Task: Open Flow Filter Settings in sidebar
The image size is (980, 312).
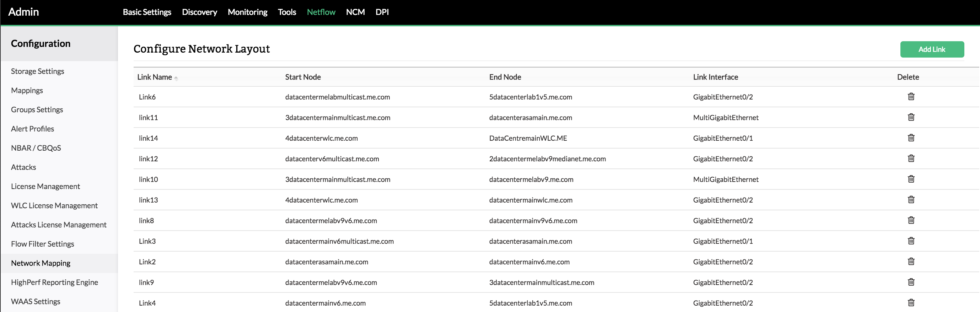Action: tap(43, 244)
